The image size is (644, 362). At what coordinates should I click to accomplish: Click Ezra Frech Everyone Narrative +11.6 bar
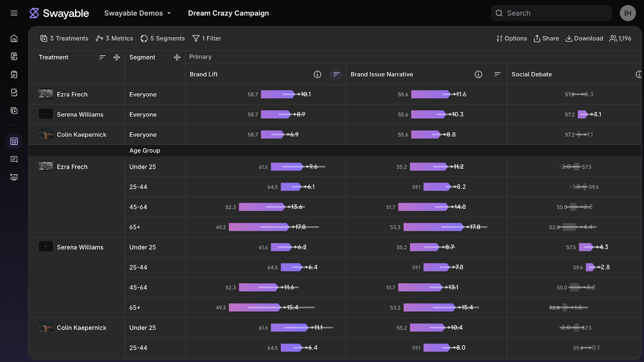click(431, 95)
